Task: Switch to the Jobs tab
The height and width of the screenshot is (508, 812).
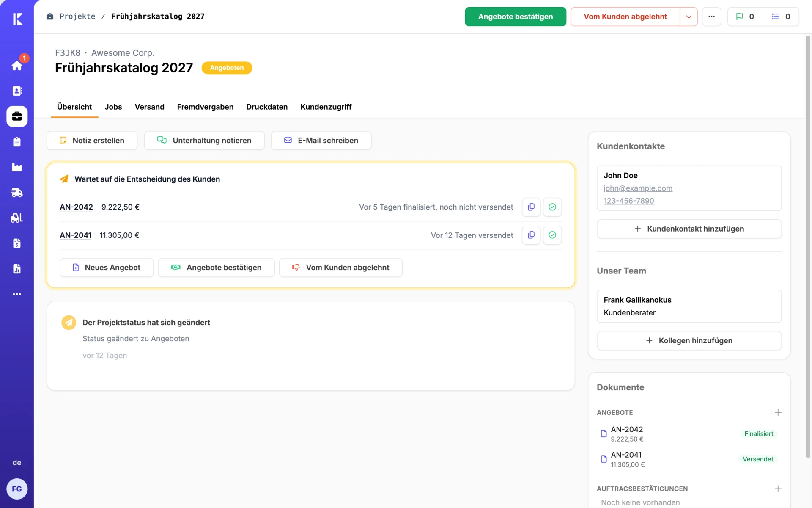Action: pos(113,107)
